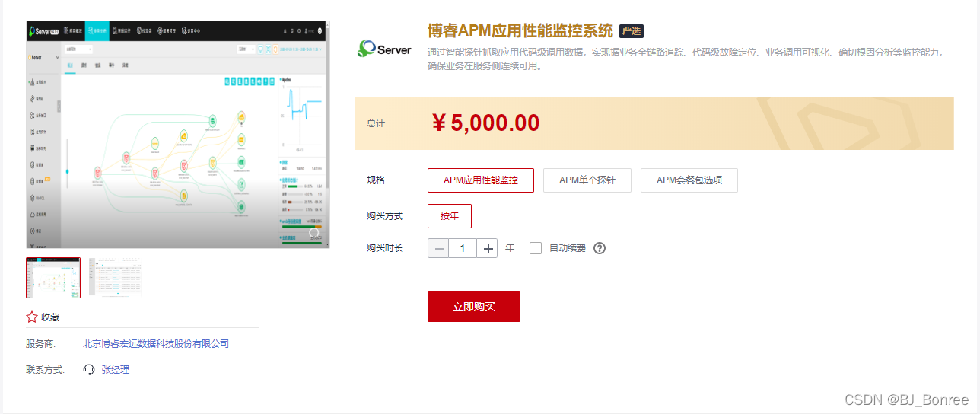Decrease purchase duration with minus button
The width and height of the screenshot is (980, 414).
point(438,248)
